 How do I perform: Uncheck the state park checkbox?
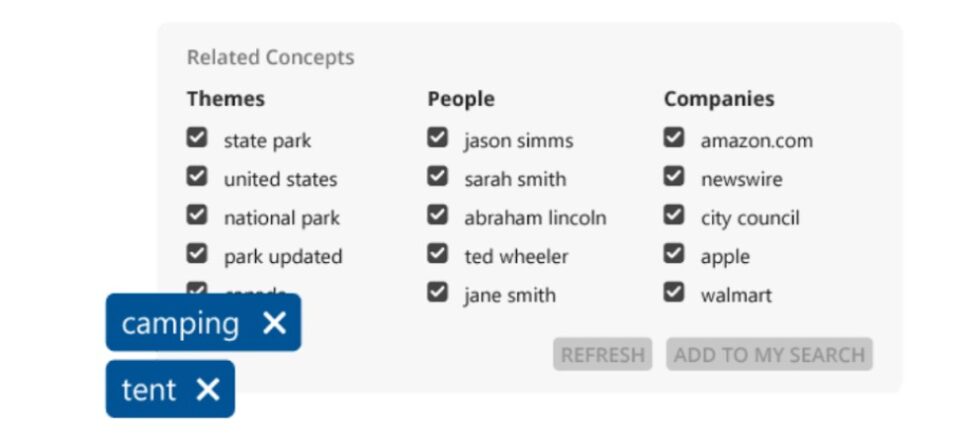197,138
